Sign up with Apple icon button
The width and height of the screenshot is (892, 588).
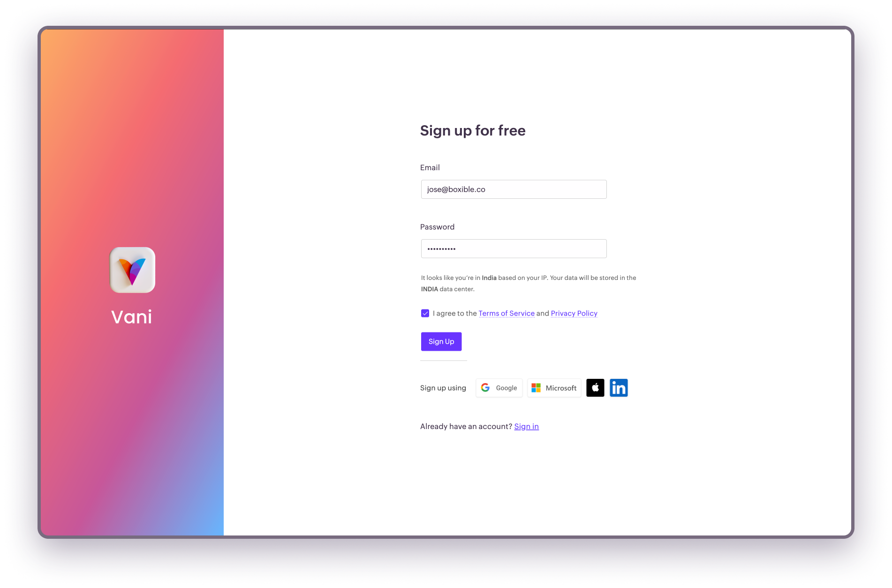coord(595,388)
